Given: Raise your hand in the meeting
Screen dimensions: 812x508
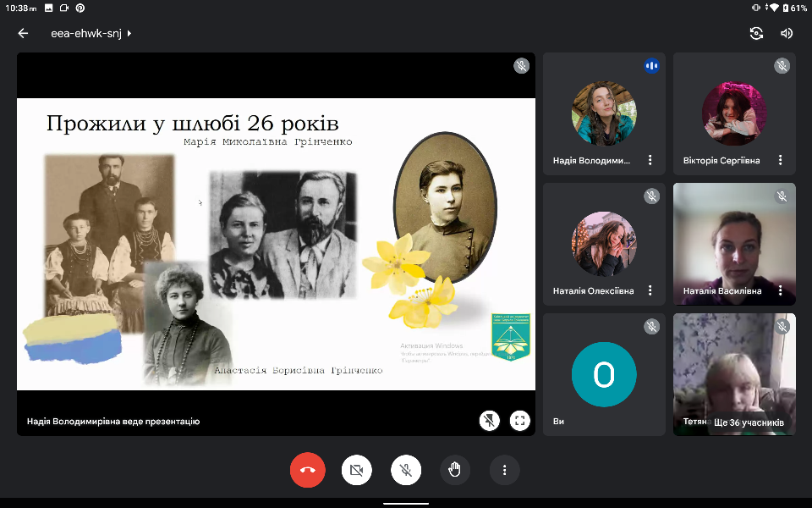Looking at the screenshot, I should (x=455, y=470).
